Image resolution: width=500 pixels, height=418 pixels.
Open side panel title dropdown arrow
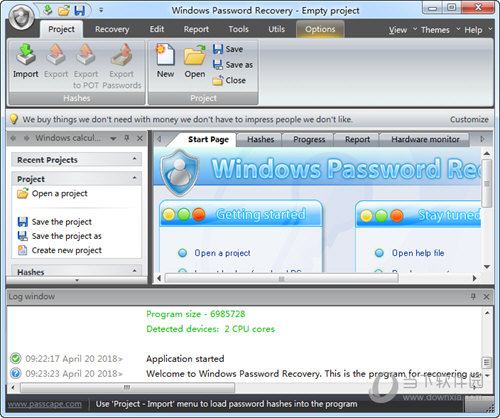point(113,139)
